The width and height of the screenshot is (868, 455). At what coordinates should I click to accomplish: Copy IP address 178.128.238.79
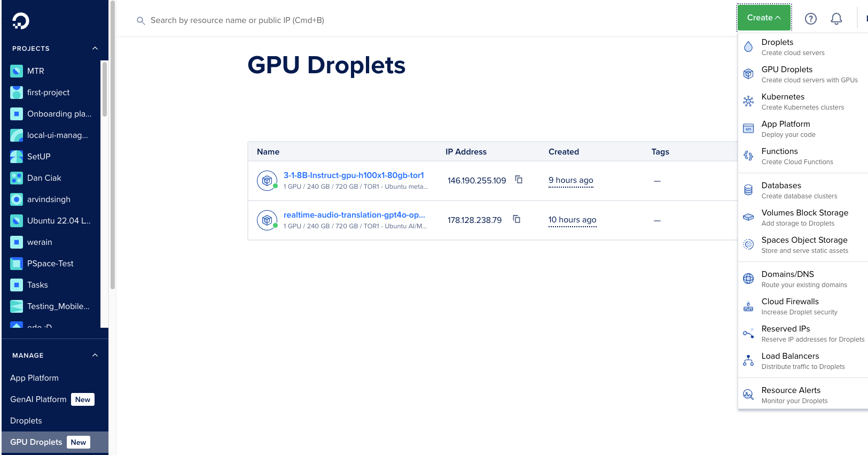pyautogui.click(x=516, y=219)
